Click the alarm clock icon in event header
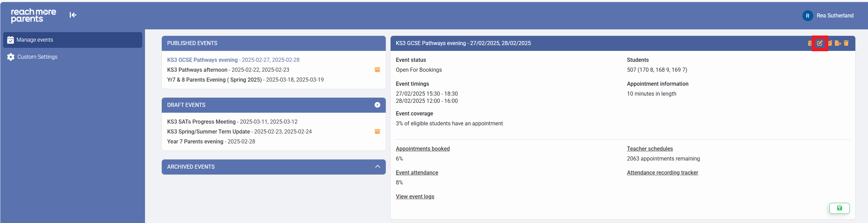Image resolution: width=868 pixels, height=223 pixels. tap(830, 43)
